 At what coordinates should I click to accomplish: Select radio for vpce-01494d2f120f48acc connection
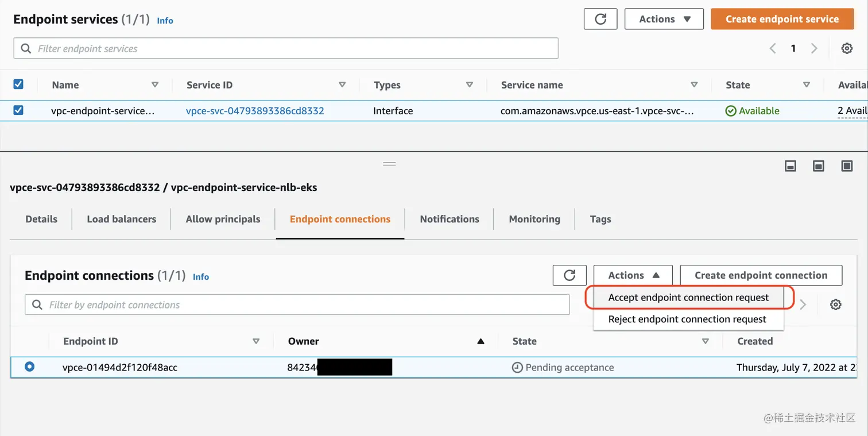coord(29,366)
